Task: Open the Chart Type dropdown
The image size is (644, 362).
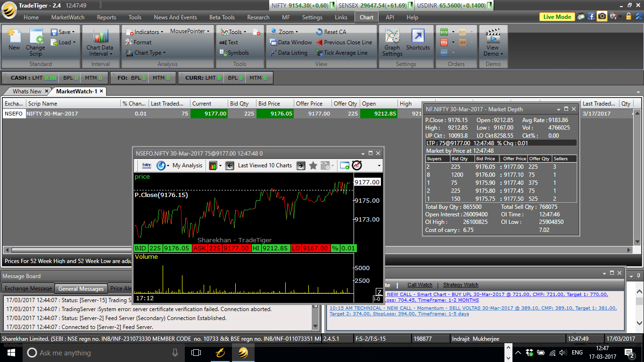Action: [146, 53]
